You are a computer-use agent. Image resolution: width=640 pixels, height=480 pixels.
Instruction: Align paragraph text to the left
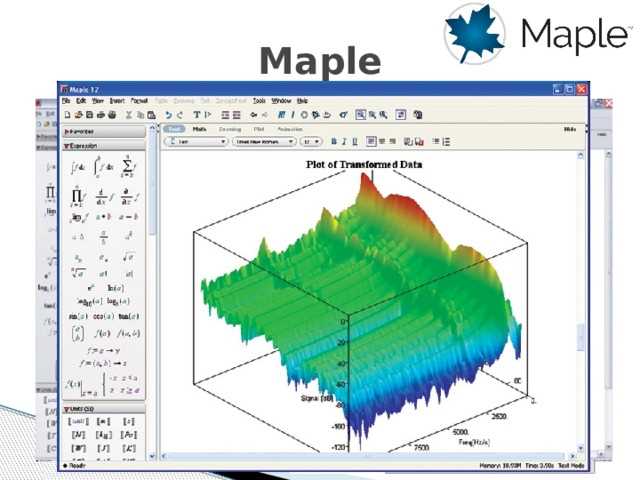[371, 142]
